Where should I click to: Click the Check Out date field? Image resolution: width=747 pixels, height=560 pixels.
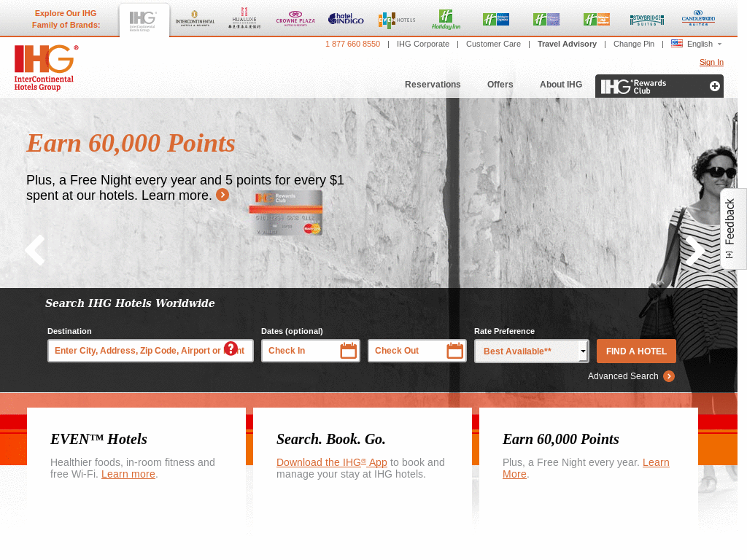[x=417, y=351]
